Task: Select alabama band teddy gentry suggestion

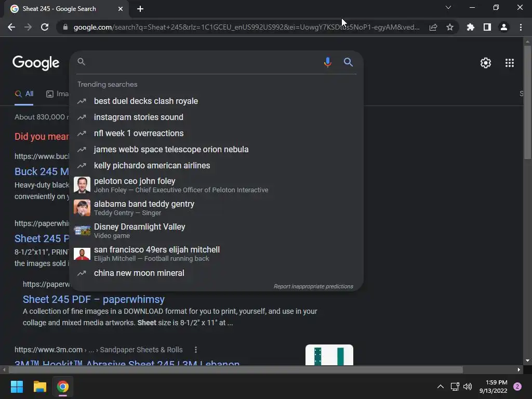Action: pyautogui.click(x=216, y=208)
